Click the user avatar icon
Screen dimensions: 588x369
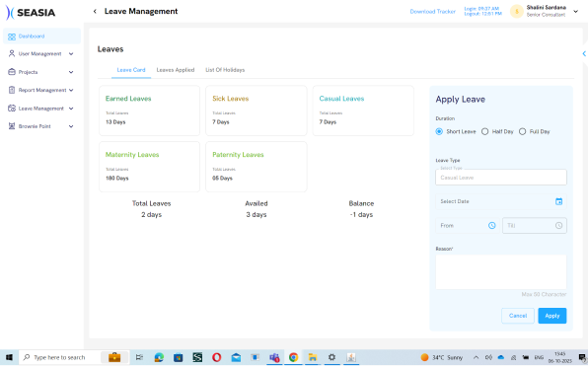coord(517,11)
